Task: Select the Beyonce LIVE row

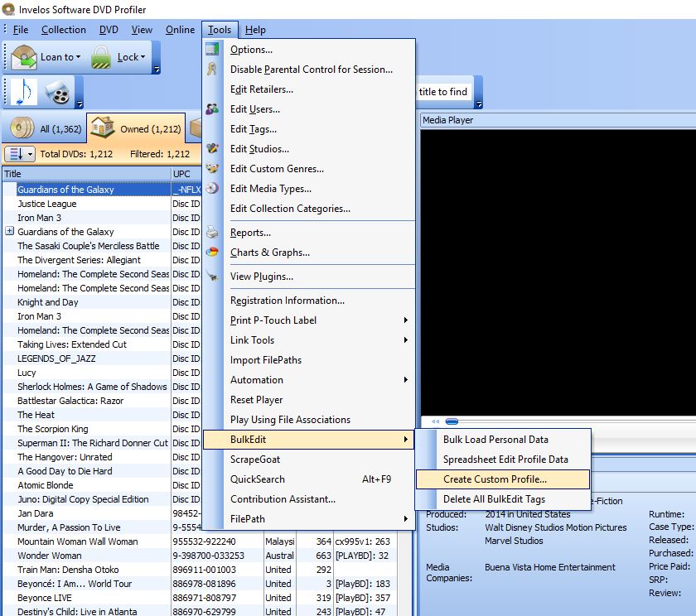Action: pos(200,598)
